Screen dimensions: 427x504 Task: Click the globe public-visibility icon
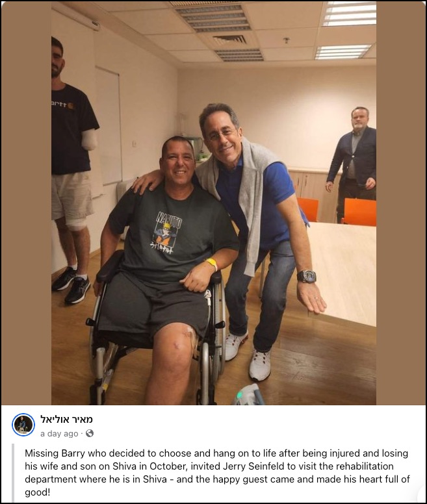pyautogui.click(x=90, y=433)
